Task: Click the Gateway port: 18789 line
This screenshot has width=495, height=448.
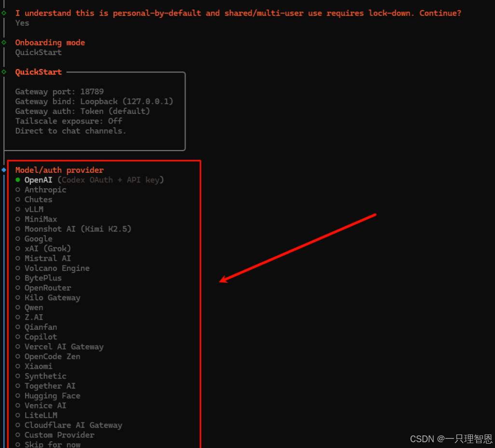Action: [59, 92]
